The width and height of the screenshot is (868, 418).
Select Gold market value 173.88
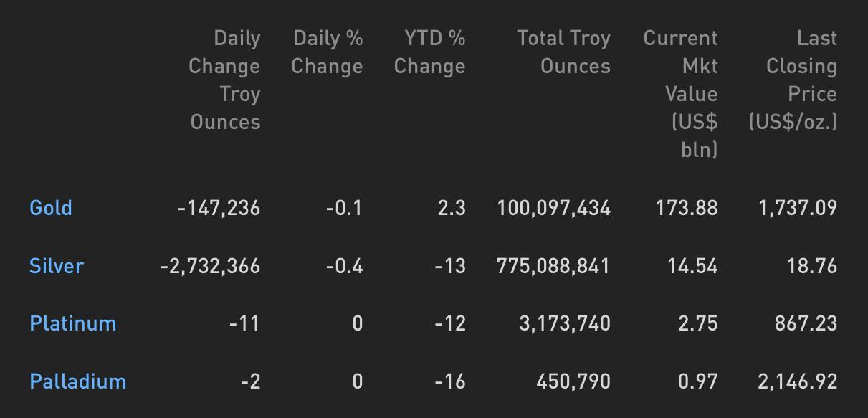point(687,208)
